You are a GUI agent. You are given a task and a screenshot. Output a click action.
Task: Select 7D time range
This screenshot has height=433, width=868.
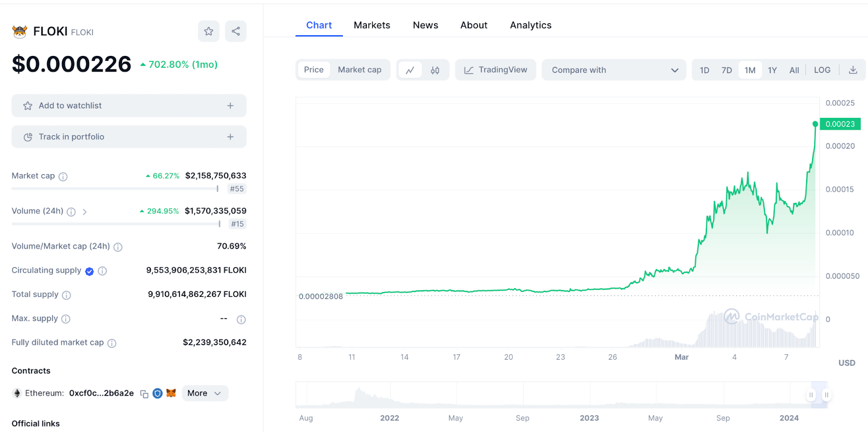pos(727,70)
